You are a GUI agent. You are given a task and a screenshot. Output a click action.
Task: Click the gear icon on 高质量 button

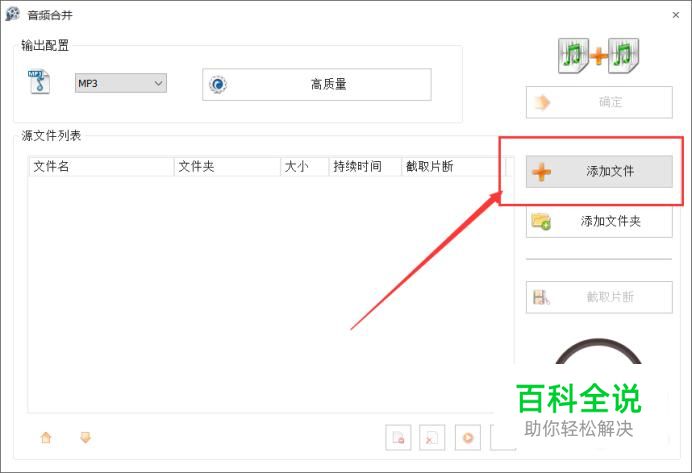pos(218,84)
